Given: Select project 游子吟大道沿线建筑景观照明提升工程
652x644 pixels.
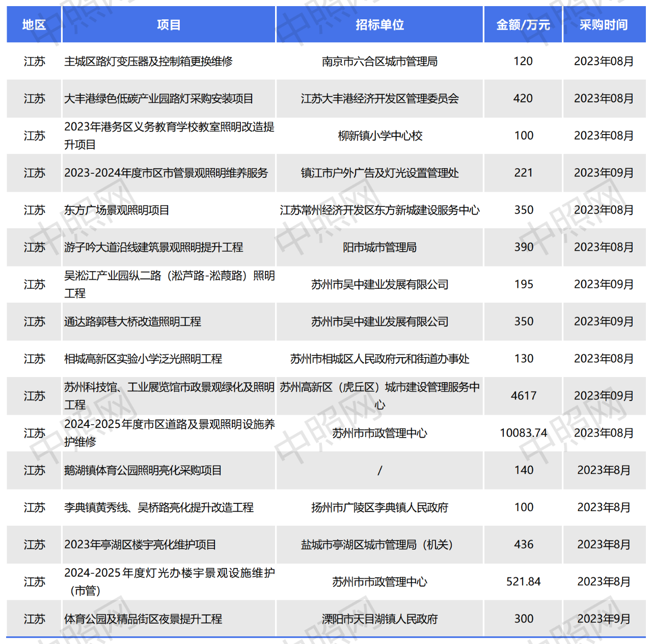Looking at the screenshot, I should (x=153, y=247).
